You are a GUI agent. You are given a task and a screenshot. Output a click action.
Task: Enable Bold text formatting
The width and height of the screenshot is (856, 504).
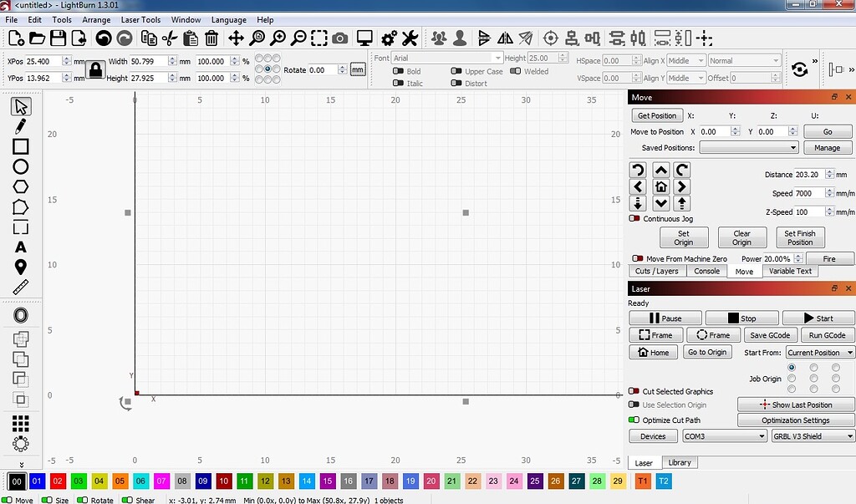coord(396,70)
